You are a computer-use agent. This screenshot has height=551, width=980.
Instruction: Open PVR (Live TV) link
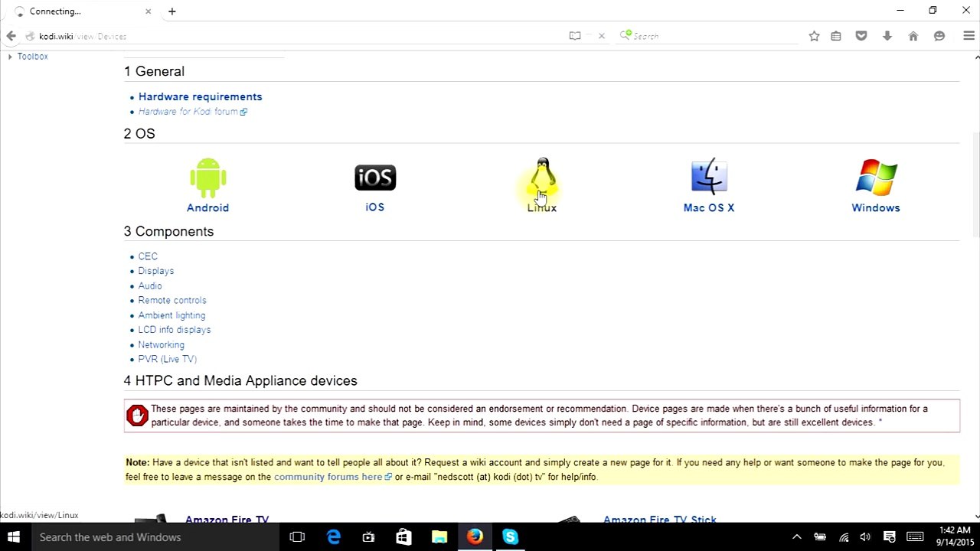click(x=168, y=359)
